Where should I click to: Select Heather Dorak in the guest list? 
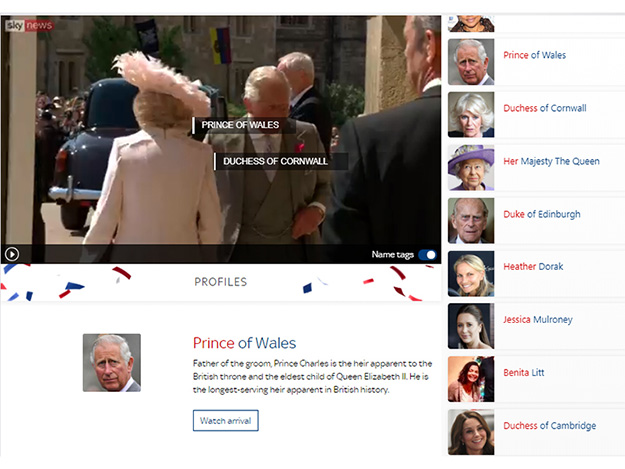[533, 267]
